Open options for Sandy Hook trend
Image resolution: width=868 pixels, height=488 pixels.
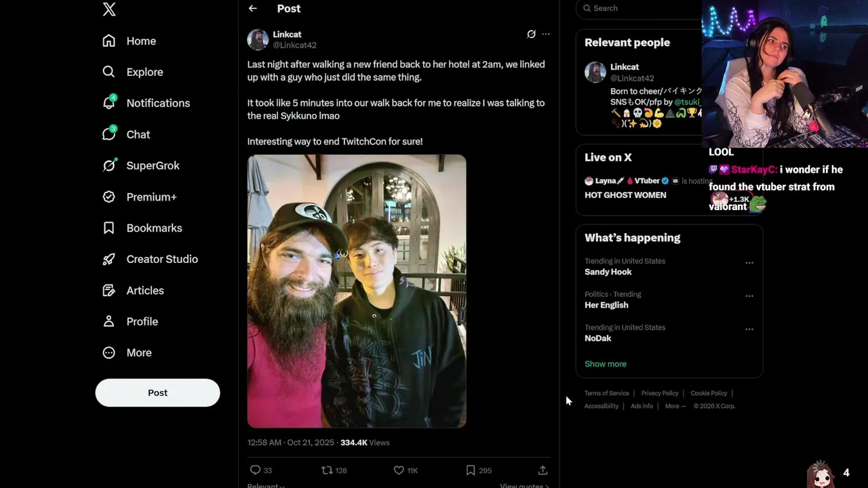point(749,263)
